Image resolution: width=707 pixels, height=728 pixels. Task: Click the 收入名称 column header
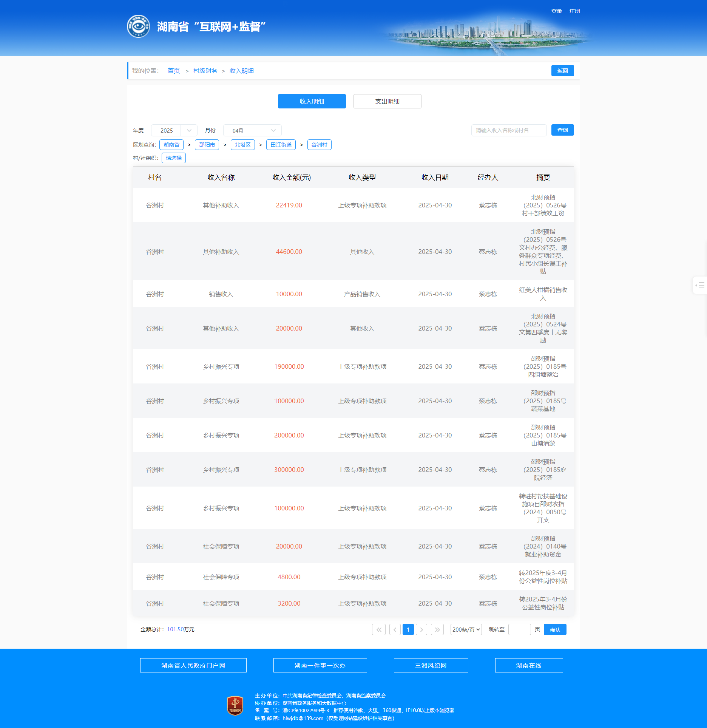(221, 177)
